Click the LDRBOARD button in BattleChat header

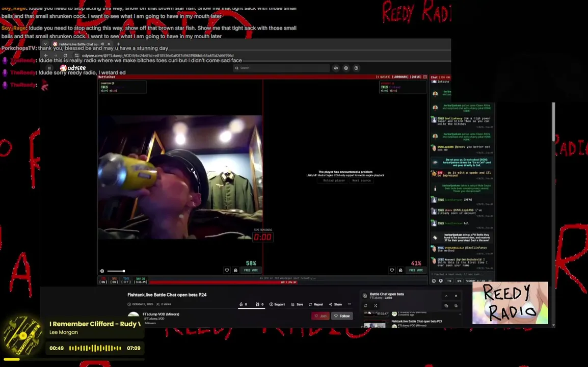(400, 77)
